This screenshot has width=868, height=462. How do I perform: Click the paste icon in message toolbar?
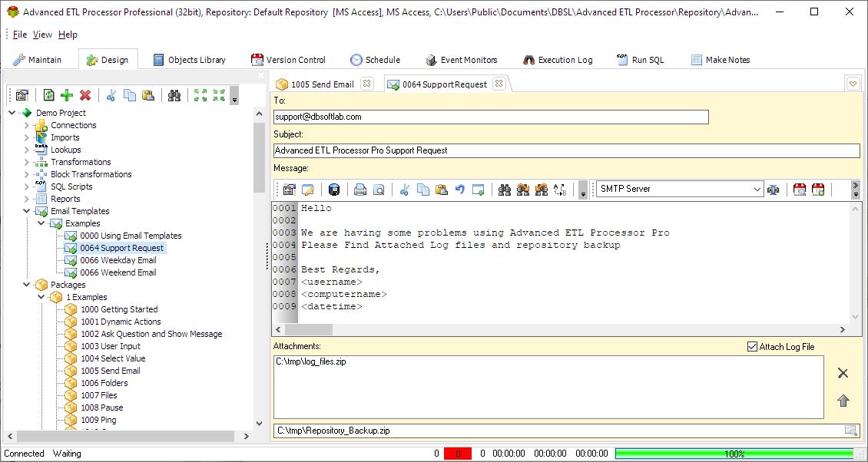pos(441,190)
